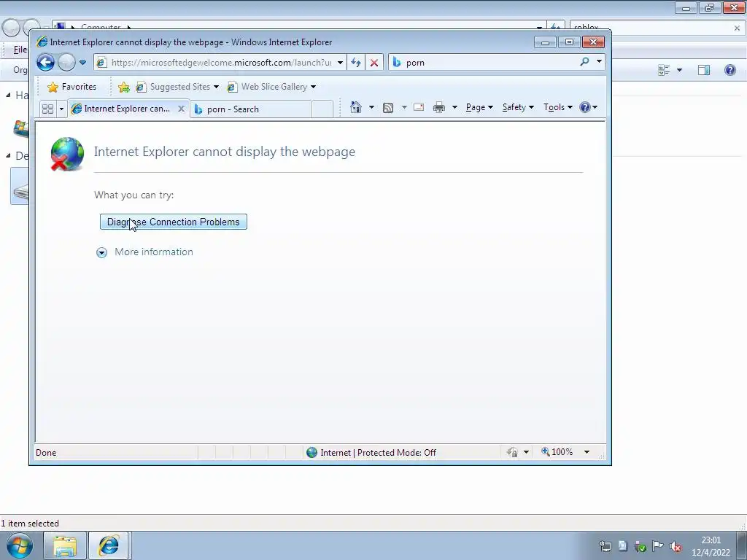Click Windows Explorer taskbar icon
The image size is (747, 560).
[65, 545]
